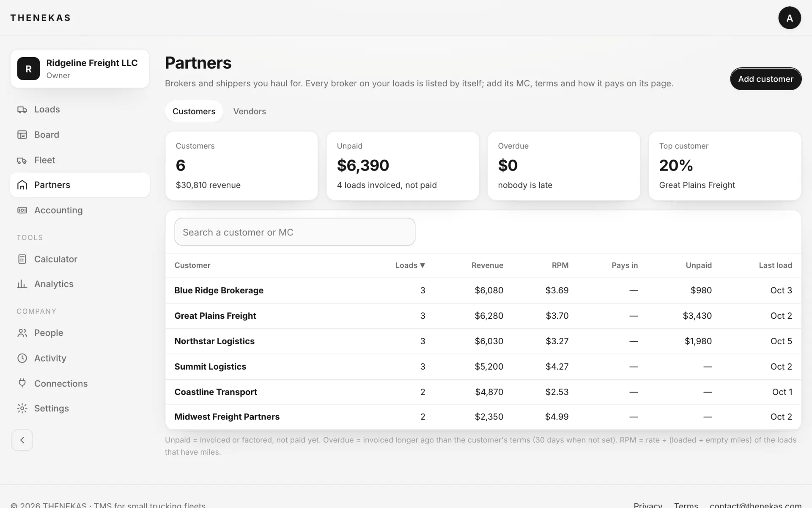Sort by the Loads column arrow
Viewport: 812px width, 508px height.
coord(422,265)
